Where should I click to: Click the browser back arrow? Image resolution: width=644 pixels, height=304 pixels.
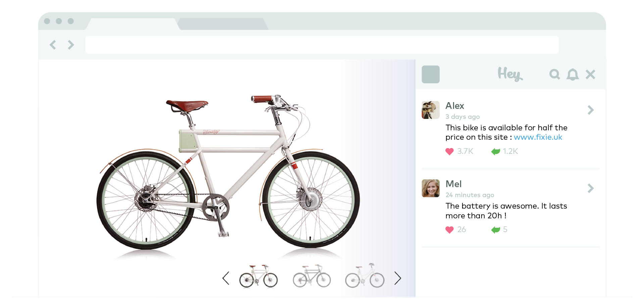[x=53, y=45]
